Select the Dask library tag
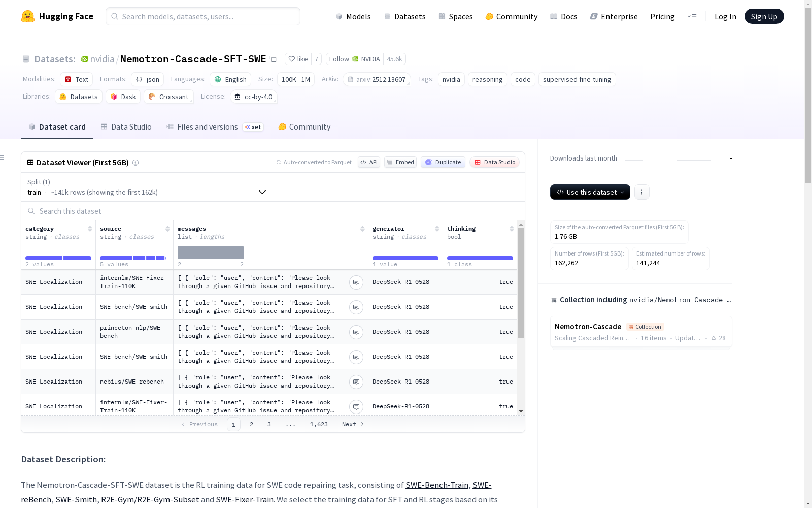Viewport: 812px width, 508px height. point(123,97)
